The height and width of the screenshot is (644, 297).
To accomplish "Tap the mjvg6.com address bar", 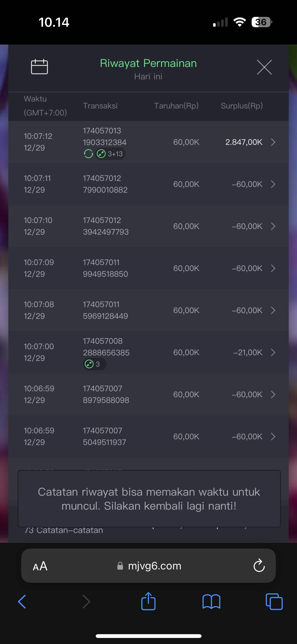I will (x=154, y=566).
